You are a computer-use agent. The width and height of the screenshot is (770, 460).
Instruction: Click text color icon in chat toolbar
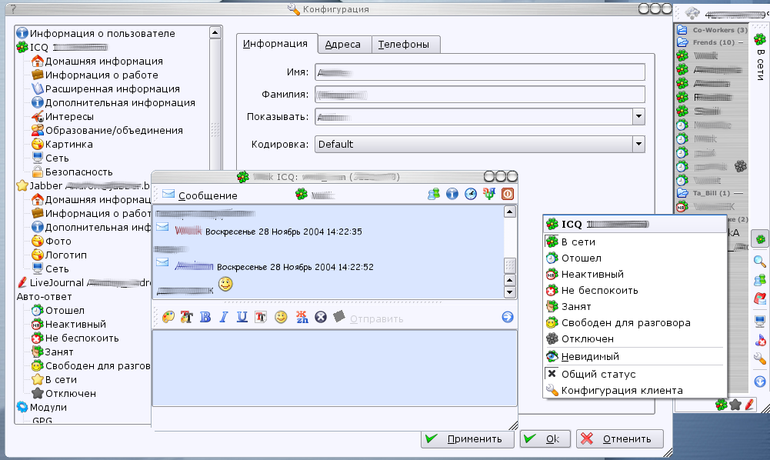tap(187, 317)
